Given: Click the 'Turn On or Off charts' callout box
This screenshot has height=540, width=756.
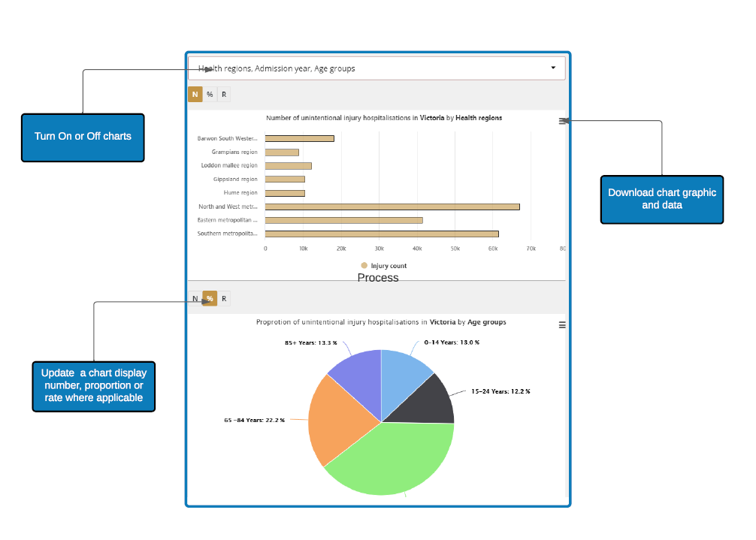Looking at the screenshot, I should coord(83,137).
